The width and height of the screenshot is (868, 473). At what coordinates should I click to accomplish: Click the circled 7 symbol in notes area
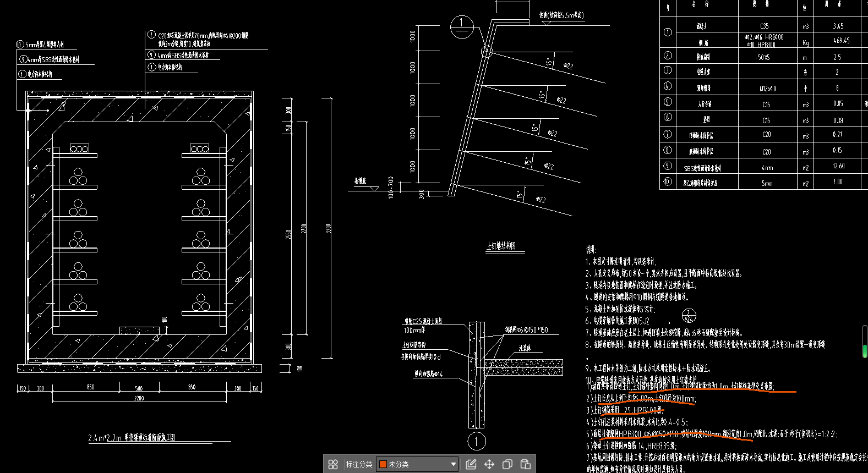[x=688, y=316]
